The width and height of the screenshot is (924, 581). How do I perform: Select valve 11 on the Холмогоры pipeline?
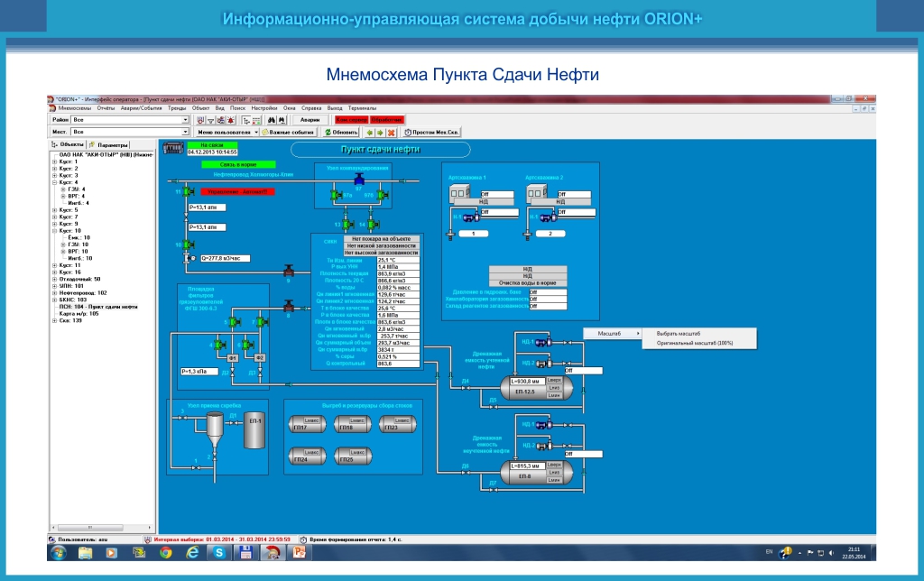(188, 191)
